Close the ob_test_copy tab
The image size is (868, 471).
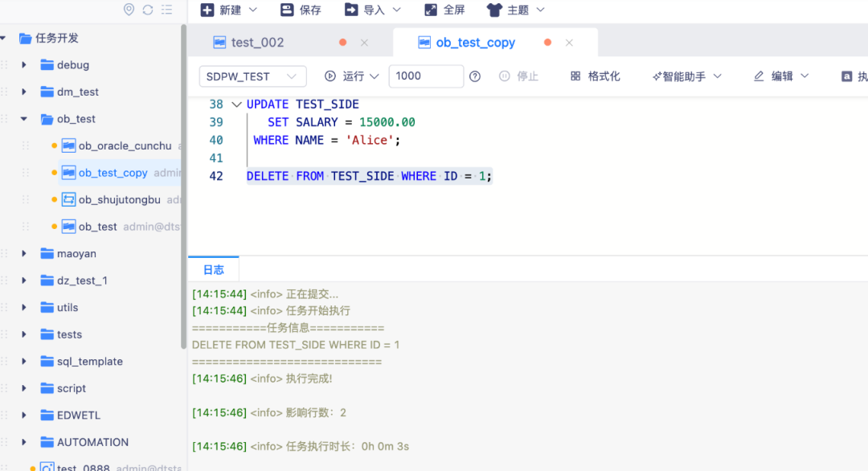click(x=569, y=43)
